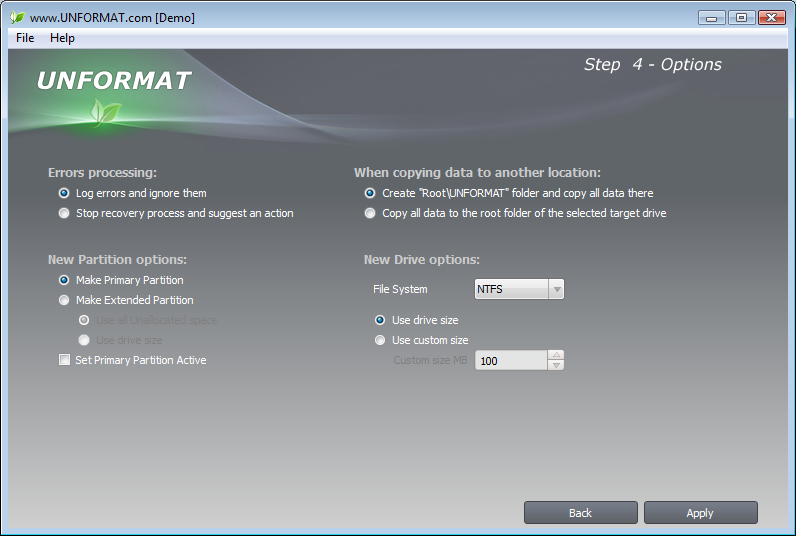Open the File menu
This screenshot has width=796, height=536.
tap(25, 38)
